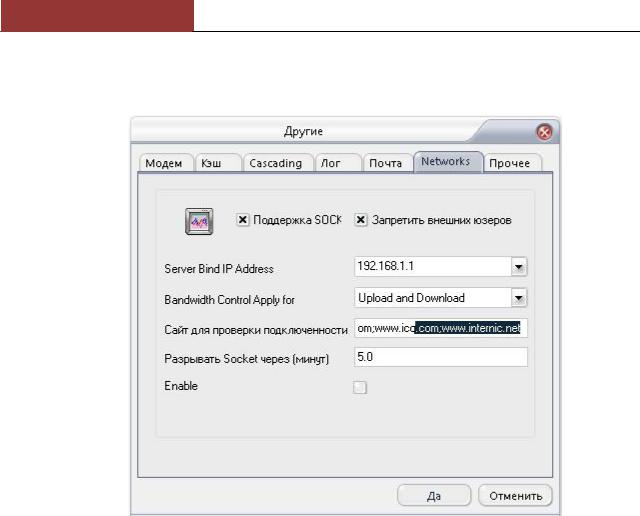
Task: Open Bandwidth Control Apply for dropdown arrow
Action: 519,298
